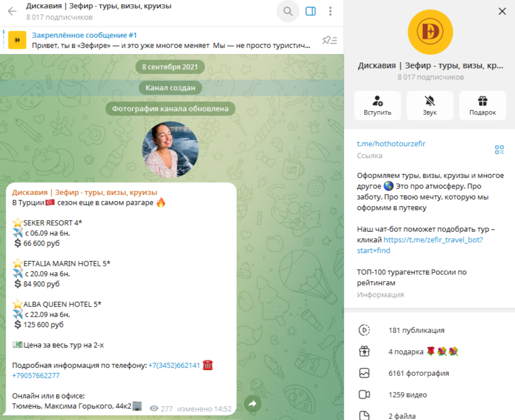Image resolution: width=515 pixels, height=420 pixels.
Task: Open the t.me/hothotourzefir link
Action: pyautogui.click(x=391, y=144)
